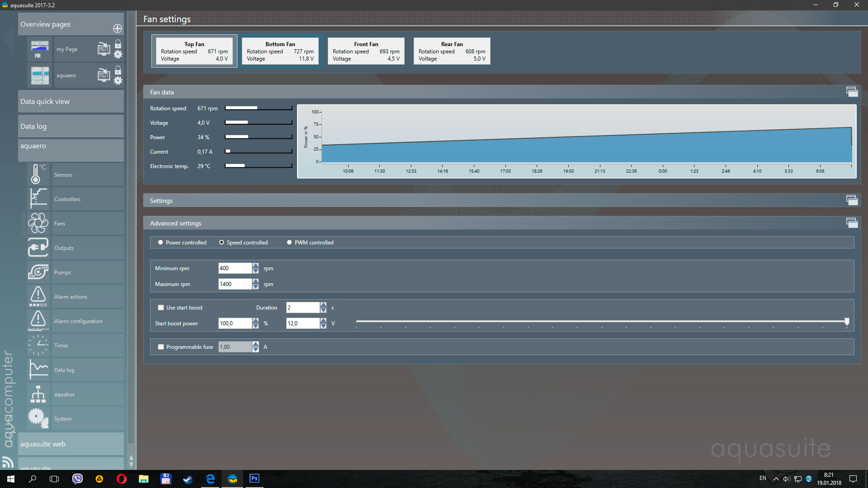Add a new overview page with plus icon
The width and height of the screenshot is (868, 488).
point(118,28)
